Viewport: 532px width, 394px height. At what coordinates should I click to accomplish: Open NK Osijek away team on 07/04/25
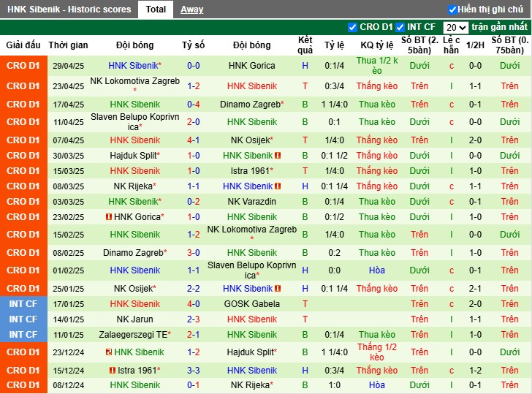tap(251, 140)
